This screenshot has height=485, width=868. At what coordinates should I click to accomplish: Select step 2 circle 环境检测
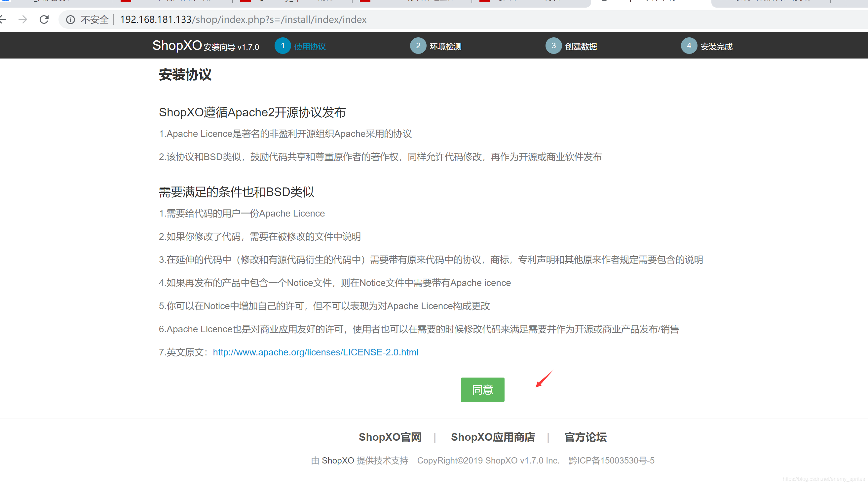click(x=418, y=46)
